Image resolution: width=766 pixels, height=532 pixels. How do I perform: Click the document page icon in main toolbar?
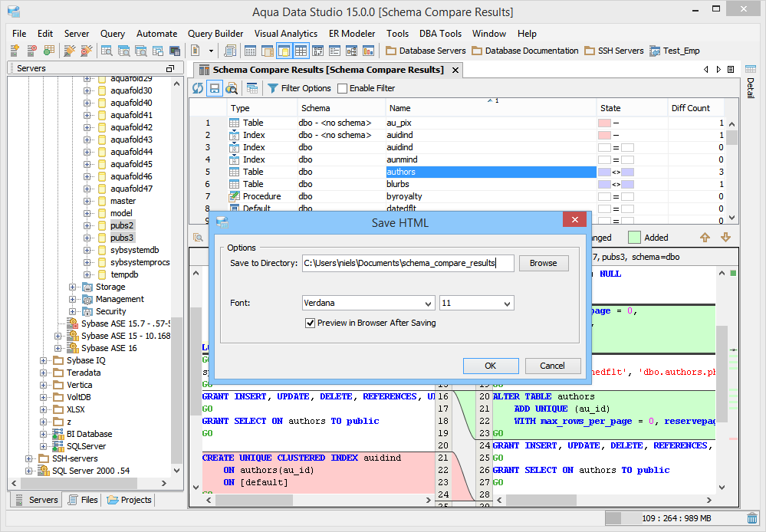coord(196,51)
